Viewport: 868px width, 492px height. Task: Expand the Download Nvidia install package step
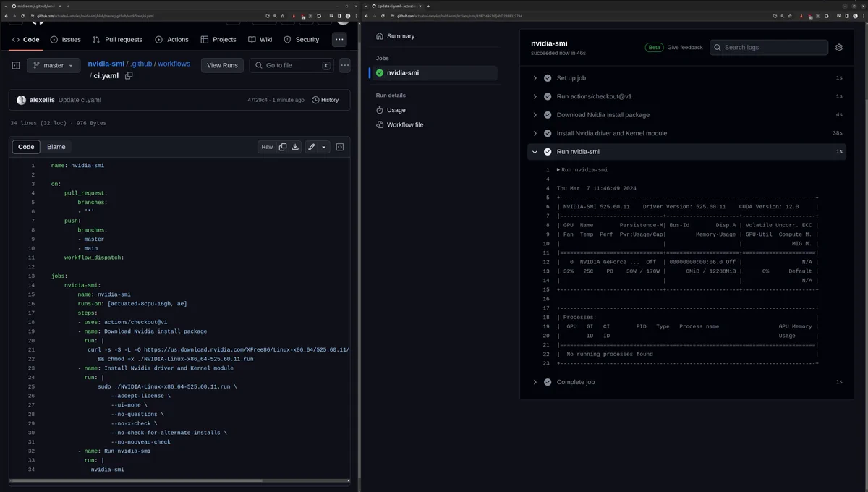[687, 114]
